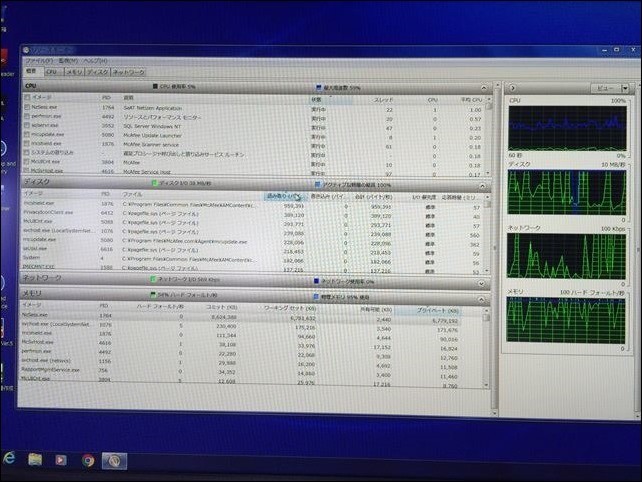Open Internet Explorer from the taskbar

pos(9,458)
